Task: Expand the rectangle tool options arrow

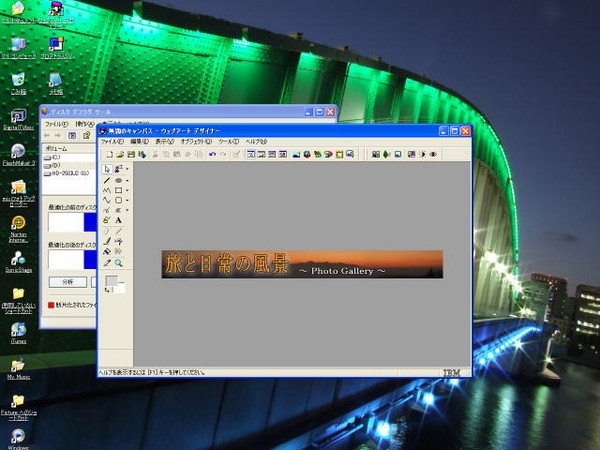Action: [127, 190]
